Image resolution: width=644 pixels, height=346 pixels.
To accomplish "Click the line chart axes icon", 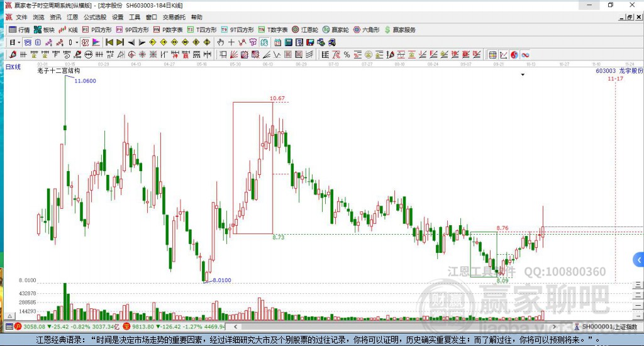I will pos(504,55).
